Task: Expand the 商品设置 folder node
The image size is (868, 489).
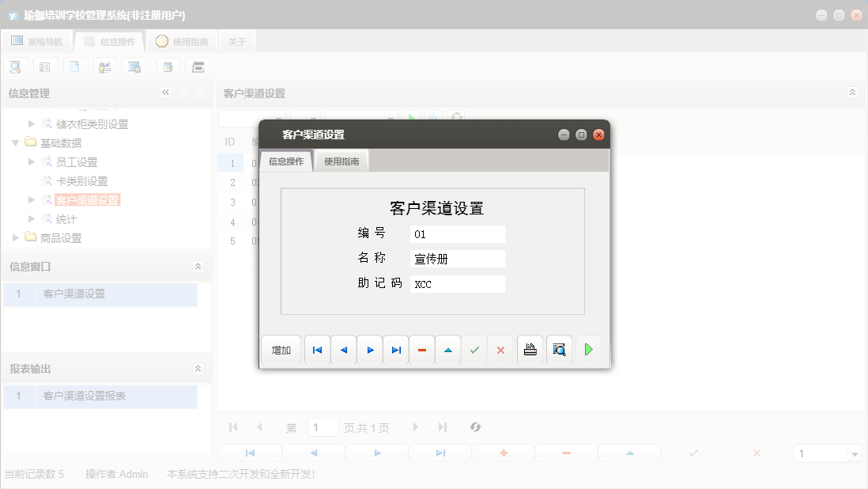Action: 13,237
